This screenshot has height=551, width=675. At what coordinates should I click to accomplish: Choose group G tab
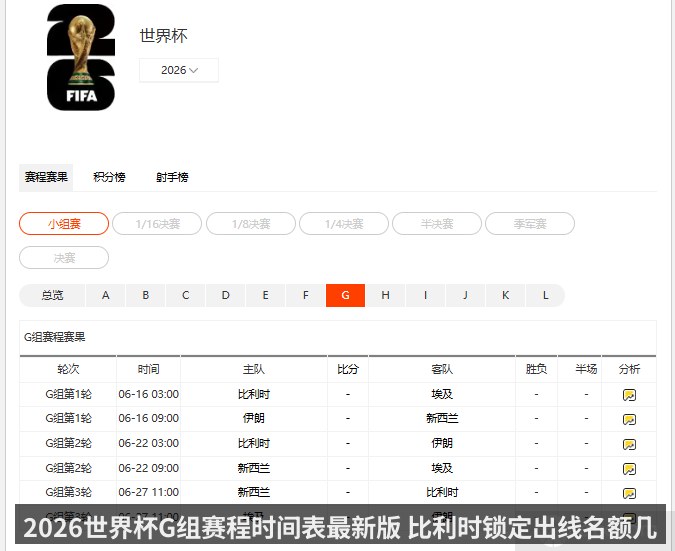(345, 295)
